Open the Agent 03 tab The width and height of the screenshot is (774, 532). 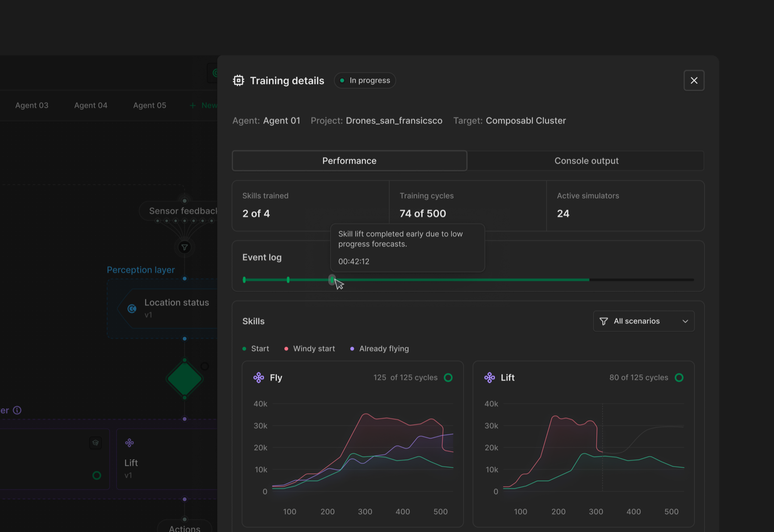(x=32, y=105)
